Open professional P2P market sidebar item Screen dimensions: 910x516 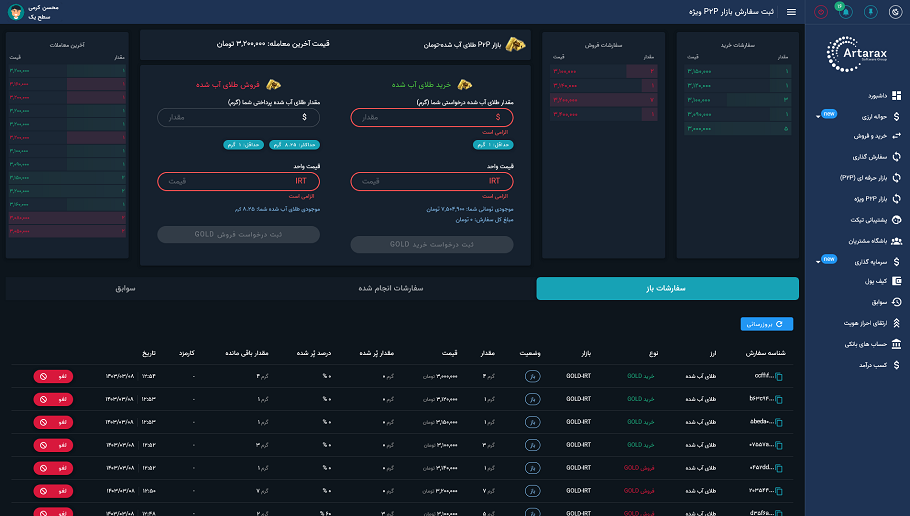click(x=870, y=178)
